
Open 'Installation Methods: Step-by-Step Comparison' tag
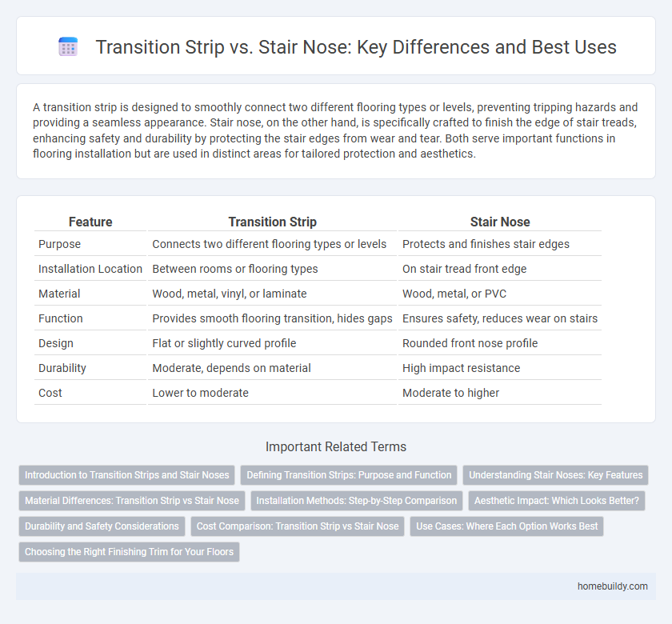tap(357, 501)
